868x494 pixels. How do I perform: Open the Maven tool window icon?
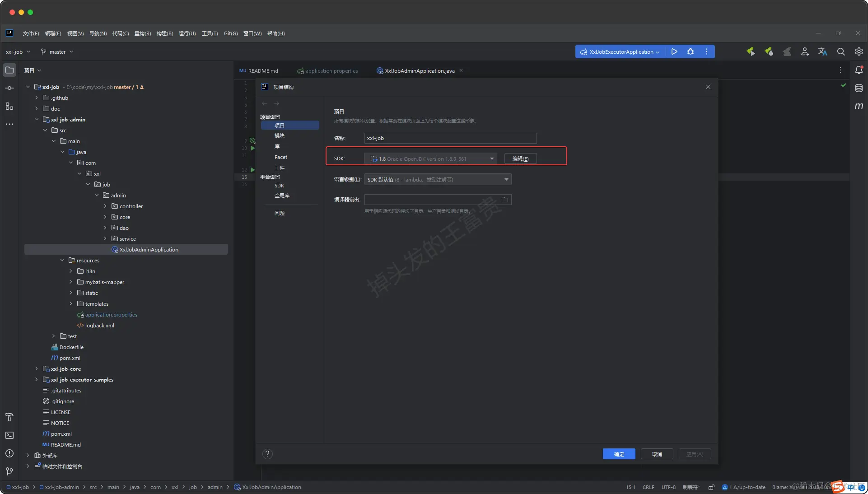point(859,106)
